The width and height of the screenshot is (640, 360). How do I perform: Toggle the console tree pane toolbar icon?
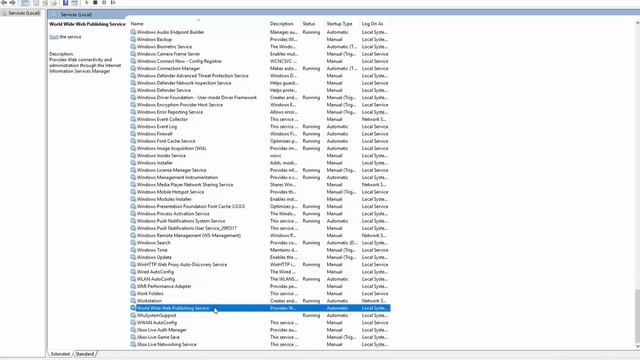25,2
